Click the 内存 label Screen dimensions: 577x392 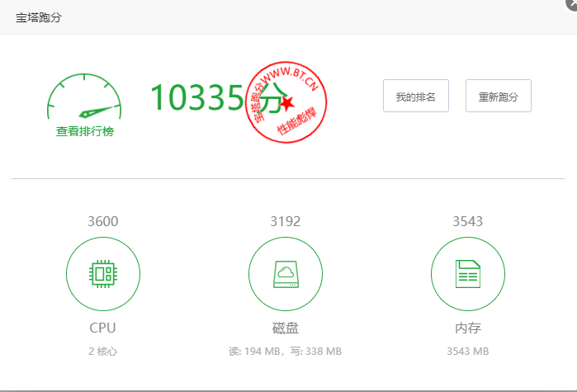point(468,328)
